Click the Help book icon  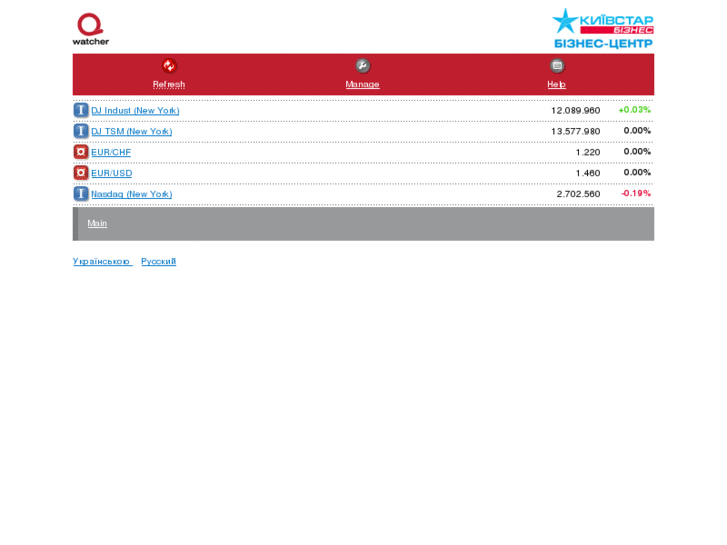[557, 66]
